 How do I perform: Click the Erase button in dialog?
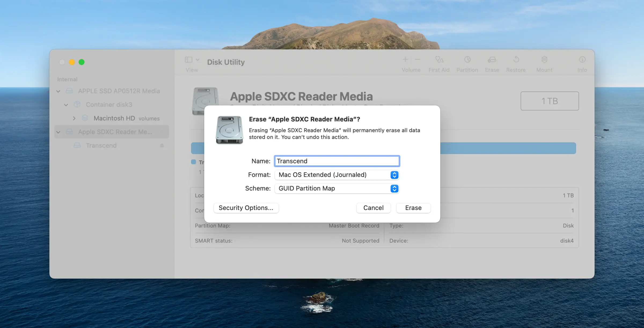click(x=413, y=208)
